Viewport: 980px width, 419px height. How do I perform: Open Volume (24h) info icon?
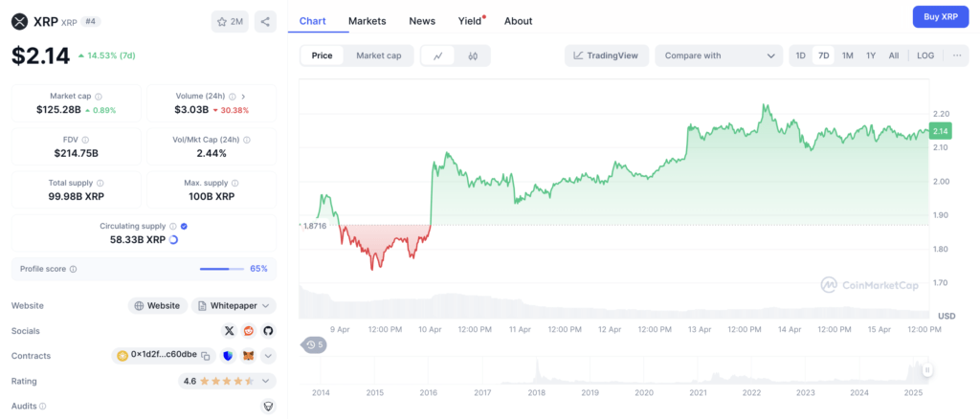pyautogui.click(x=233, y=97)
